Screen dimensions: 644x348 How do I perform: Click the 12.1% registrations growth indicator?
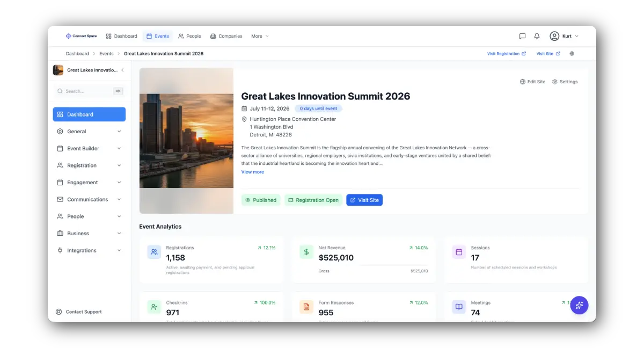coord(267,248)
